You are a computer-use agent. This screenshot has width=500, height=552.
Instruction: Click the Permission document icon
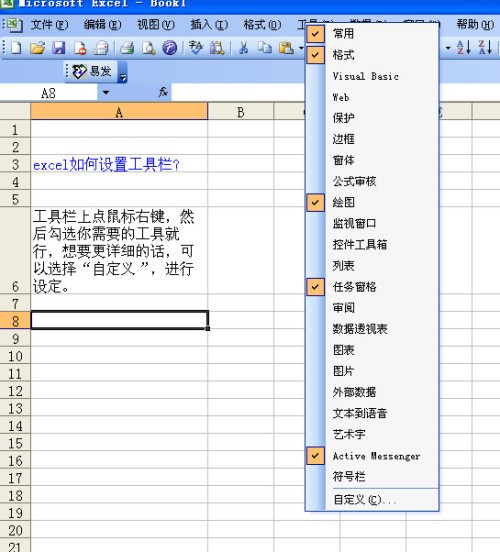80,48
